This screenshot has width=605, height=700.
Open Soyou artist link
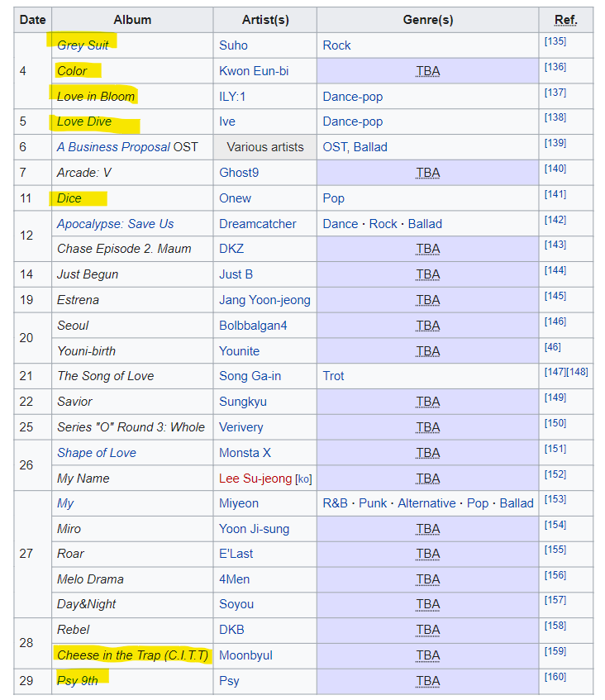tap(236, 604)
